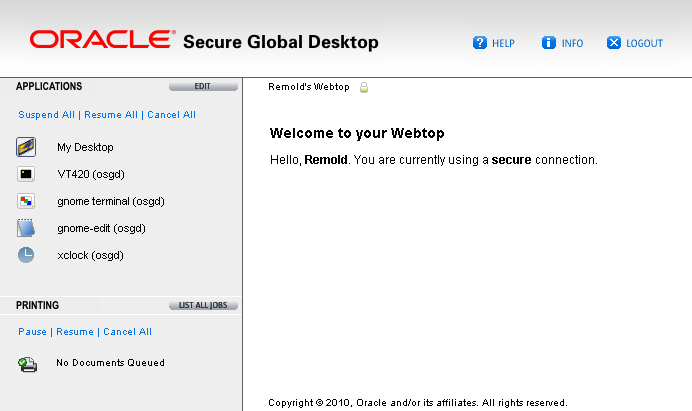Click the Logout X icon
Image resolution: width=692 pixels, height=411 pixels.
[x=614, y=43]
